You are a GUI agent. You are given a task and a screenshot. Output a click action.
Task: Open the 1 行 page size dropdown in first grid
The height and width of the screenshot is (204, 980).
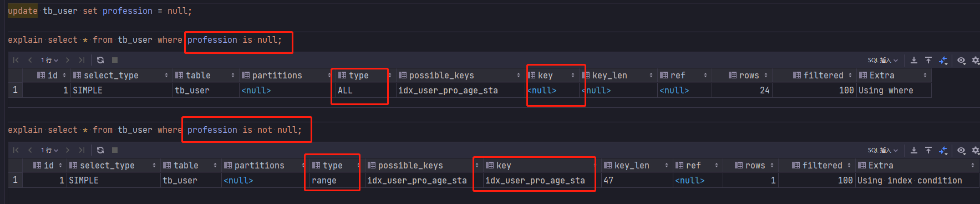(49, 60)
